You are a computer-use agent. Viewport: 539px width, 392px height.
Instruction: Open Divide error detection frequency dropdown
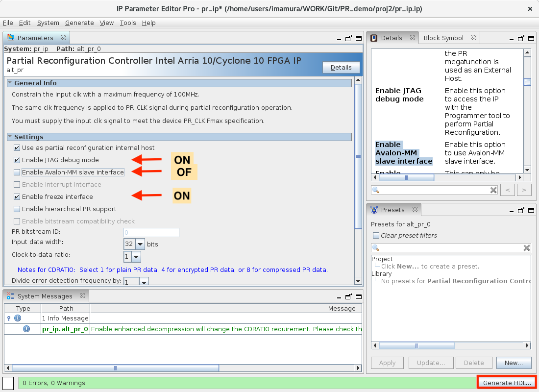click(144, 282)
